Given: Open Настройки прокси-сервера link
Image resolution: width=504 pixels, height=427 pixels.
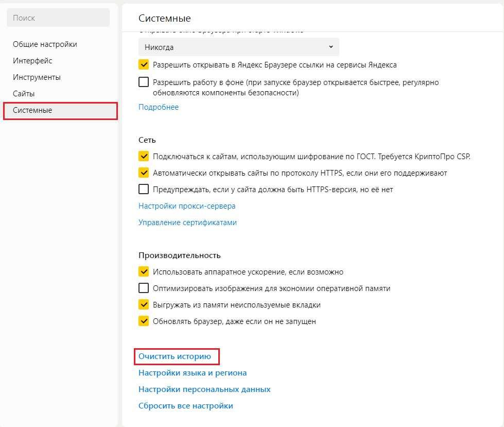Looking at the screenshot, I should point(187,206).
